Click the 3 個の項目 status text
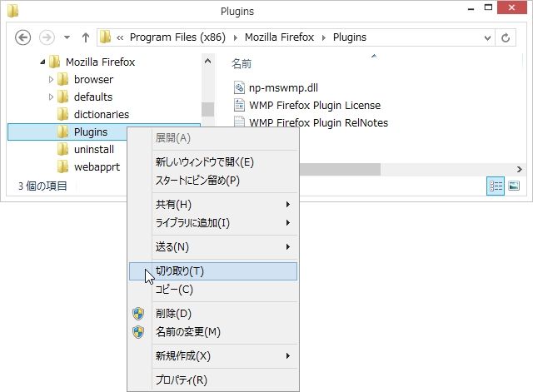 coord(42,186)
